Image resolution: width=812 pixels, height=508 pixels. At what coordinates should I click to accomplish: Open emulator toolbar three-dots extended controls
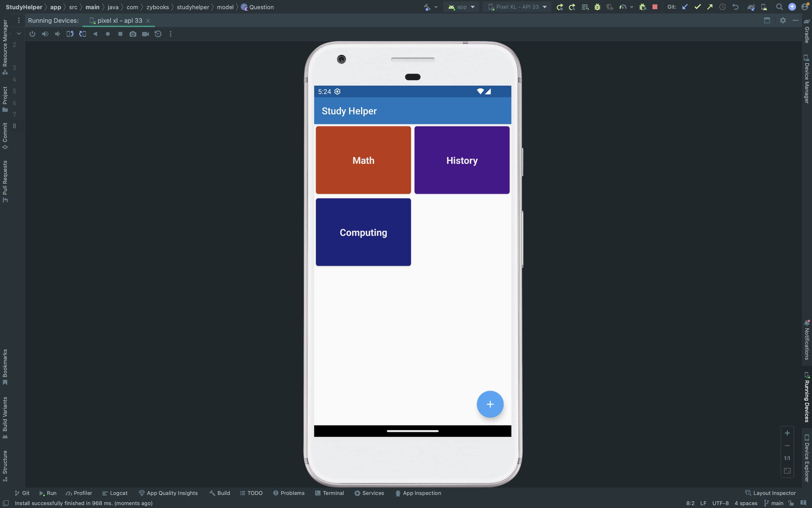(170, 34)
